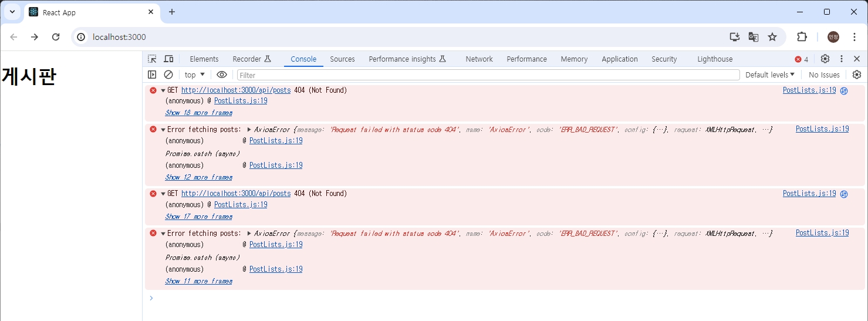Collapse the first Error fetching posts entry
The height and width of the screenshot is (321, 868).
tap(163, 130)
